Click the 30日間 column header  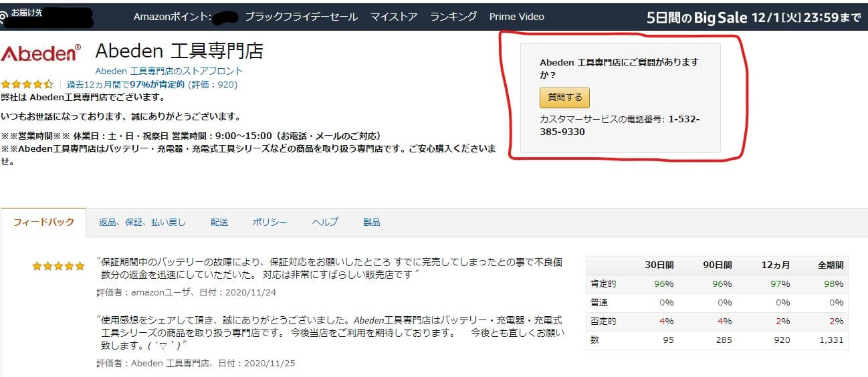point(659,265)
